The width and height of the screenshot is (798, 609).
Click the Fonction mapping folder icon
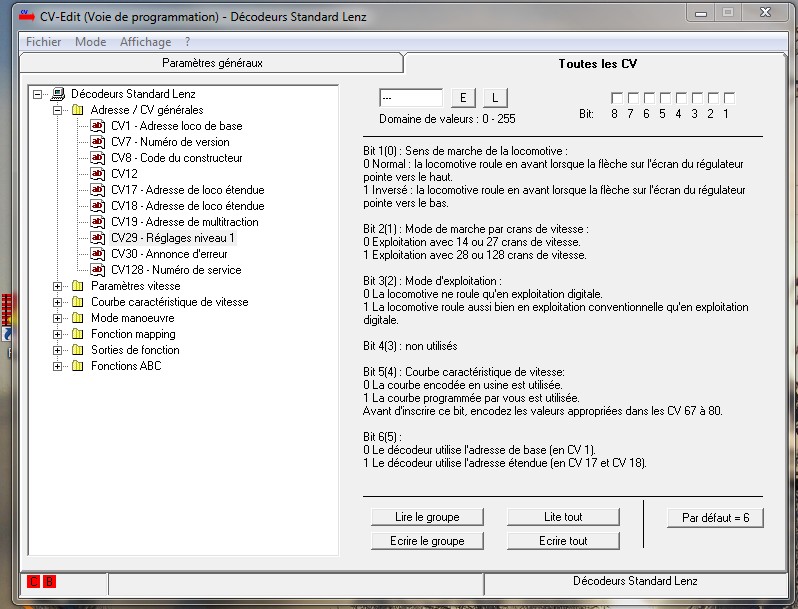77,334
